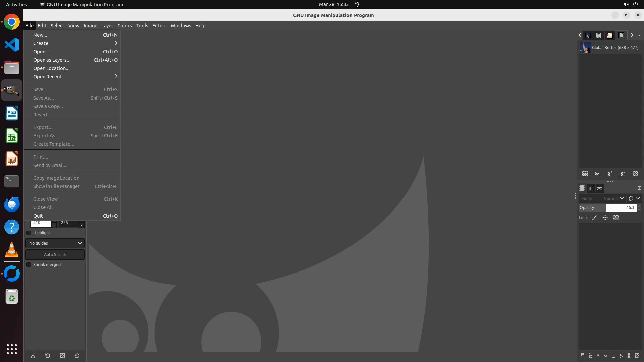Click the raise layer arrow icon
Image resolution: width=644 pixels, height=362 pixels.
pos(598,356)
